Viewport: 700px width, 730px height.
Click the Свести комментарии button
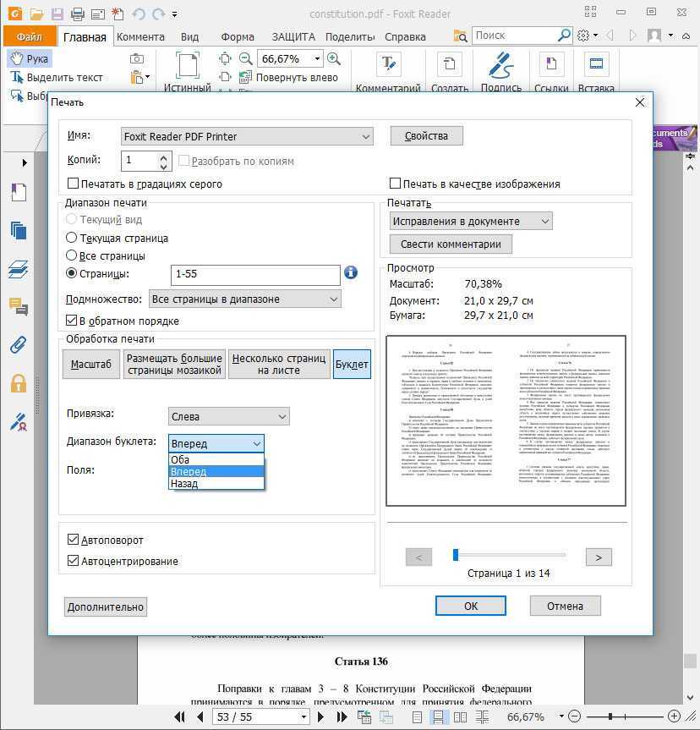[451, 244]
